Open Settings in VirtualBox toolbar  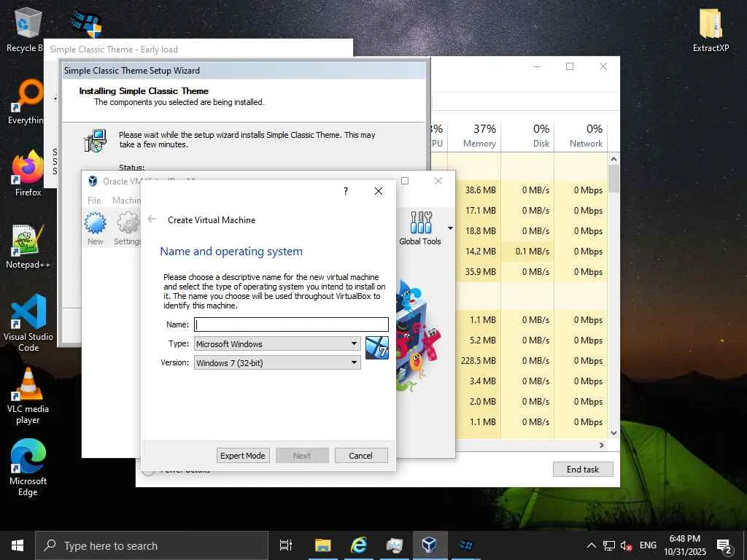tap(128, 228)
